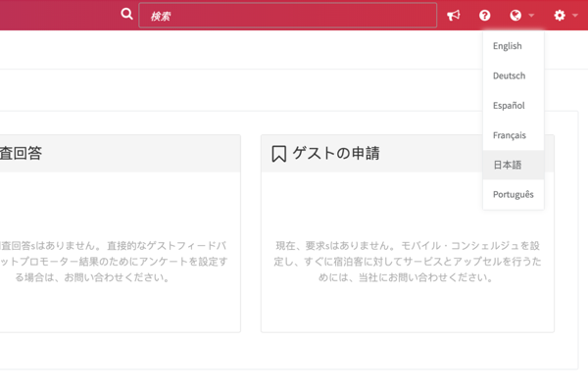This screenshot has height=392, width=588.
Task: Click the ゲストの申請 panel heading
Action: coord(336,153)
